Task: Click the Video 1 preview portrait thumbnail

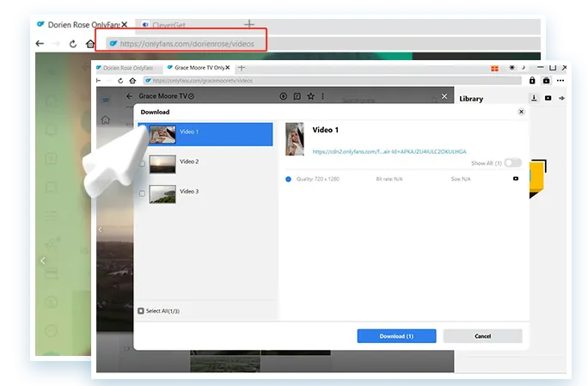Action: (x=295, y=138)
